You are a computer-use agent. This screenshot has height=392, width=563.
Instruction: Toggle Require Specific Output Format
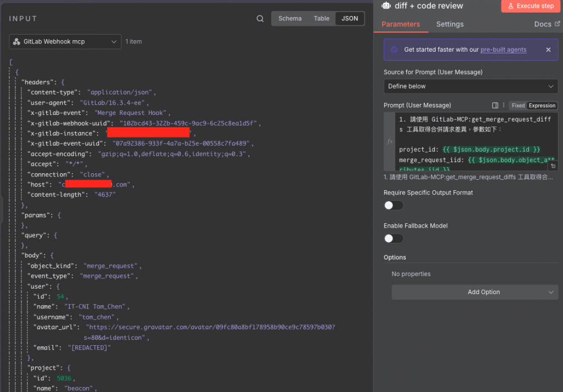click(x=394, y=205)
